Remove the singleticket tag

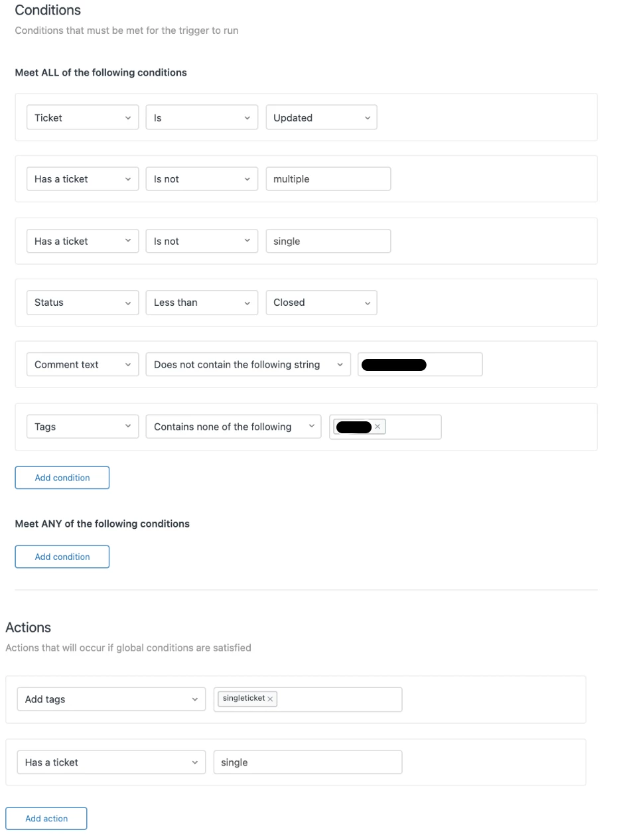point(270,699)
